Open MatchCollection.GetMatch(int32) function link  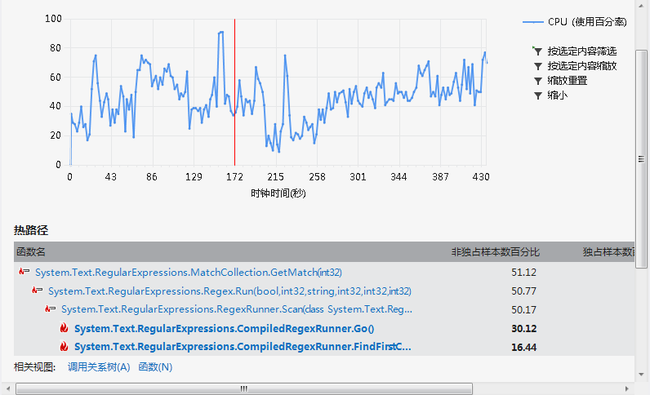pyautogui.click(x=189, y=272)
